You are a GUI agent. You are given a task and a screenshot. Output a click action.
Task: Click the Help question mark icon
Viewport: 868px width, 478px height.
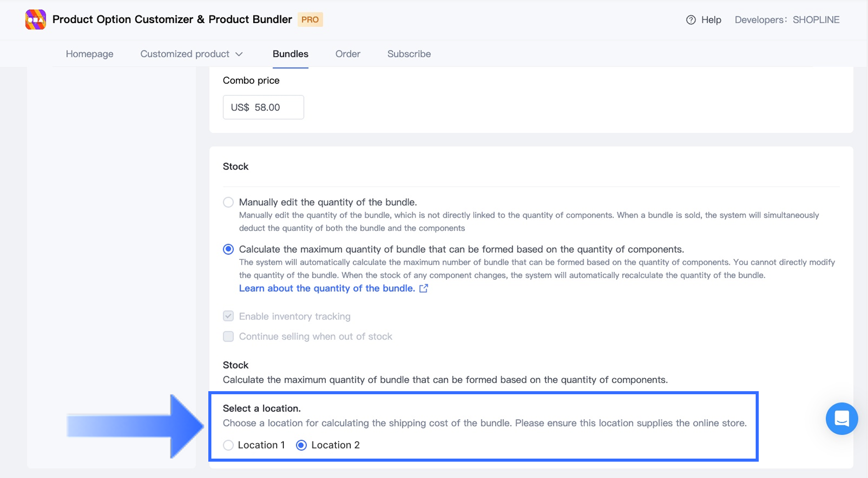click(691, 20)
